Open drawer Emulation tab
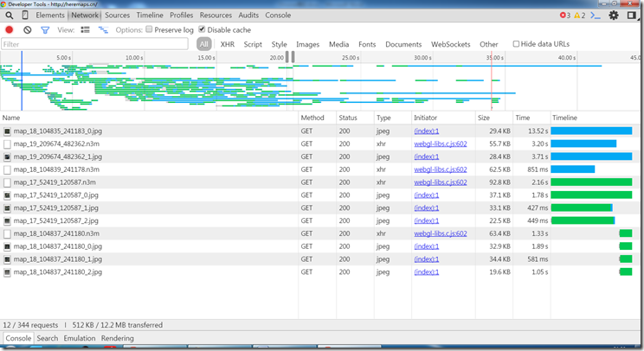644x351 pixels. point(80,338)
